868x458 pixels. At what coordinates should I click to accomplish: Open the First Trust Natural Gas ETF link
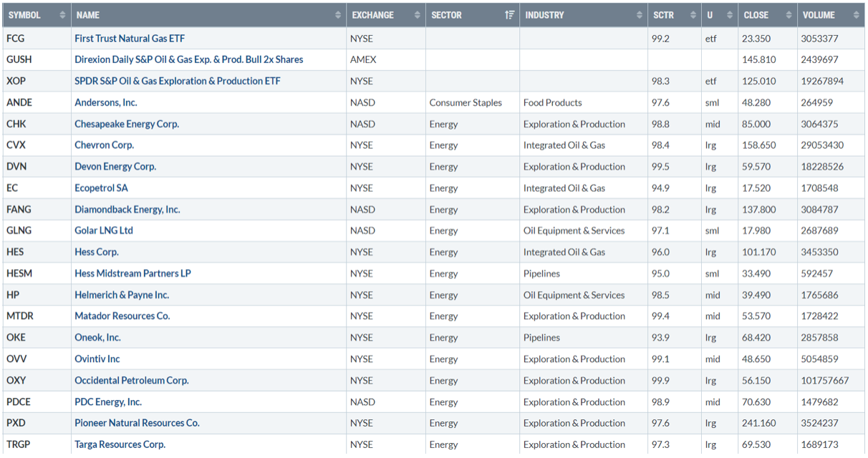pos(130,39)
